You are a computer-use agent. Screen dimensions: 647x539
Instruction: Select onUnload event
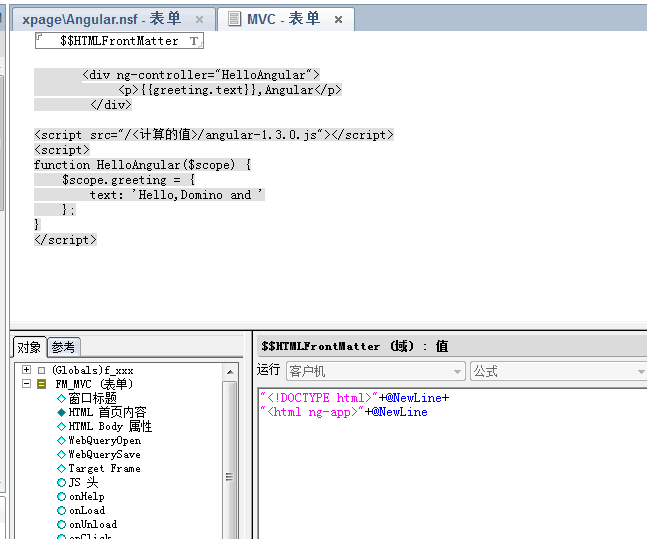(x=93, y=525)
